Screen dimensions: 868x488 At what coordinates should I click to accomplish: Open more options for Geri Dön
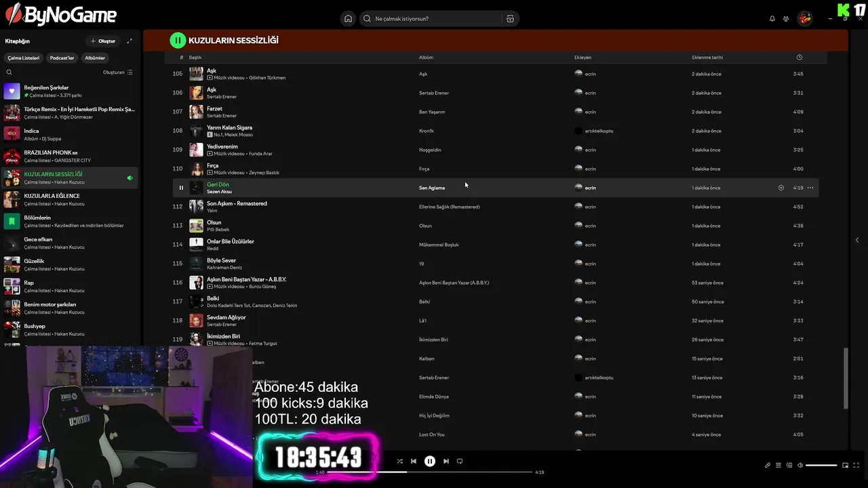810,188
